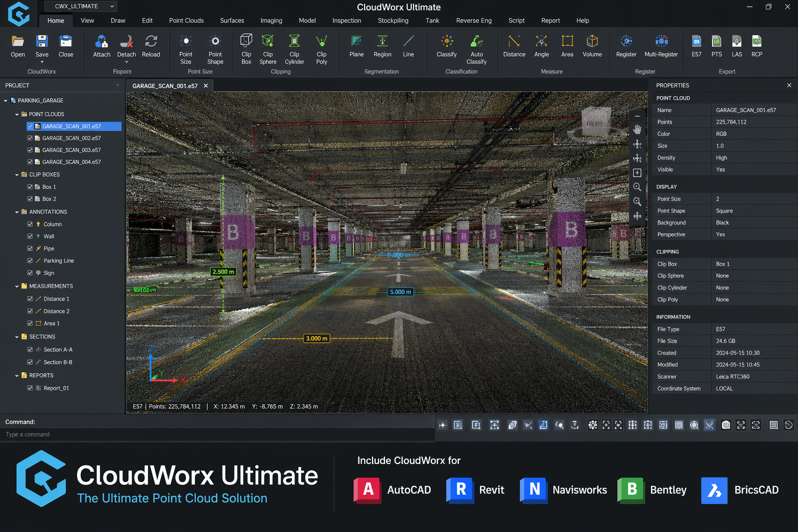The width and height of the screenshot is (798, 532).
Task: Select the Clip Poly tool
Action: click(322, 50)
